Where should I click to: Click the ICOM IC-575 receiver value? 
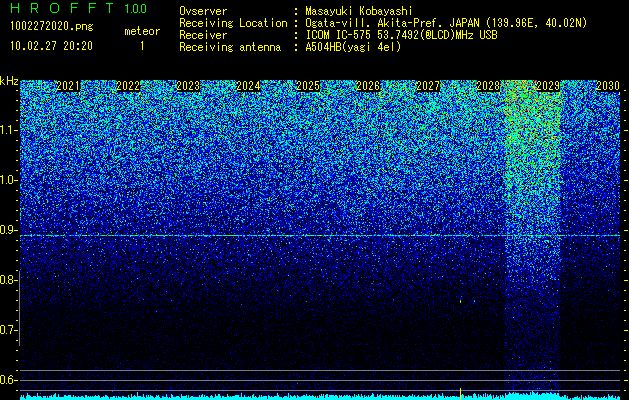coord(401,35)
